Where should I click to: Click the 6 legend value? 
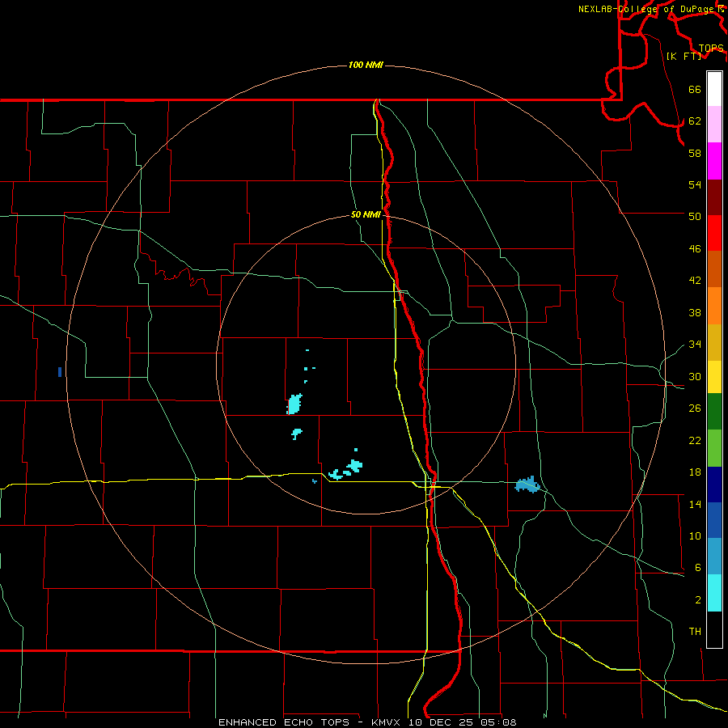697,567
